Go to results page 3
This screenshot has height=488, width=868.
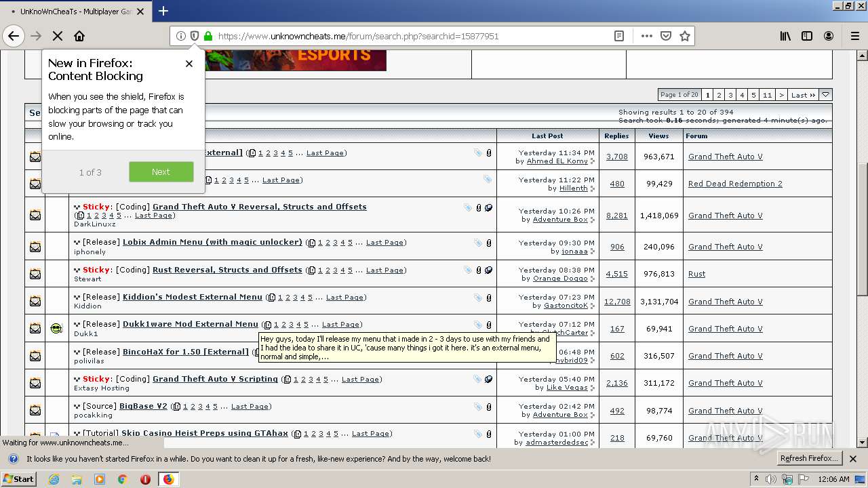pos(731,95)
